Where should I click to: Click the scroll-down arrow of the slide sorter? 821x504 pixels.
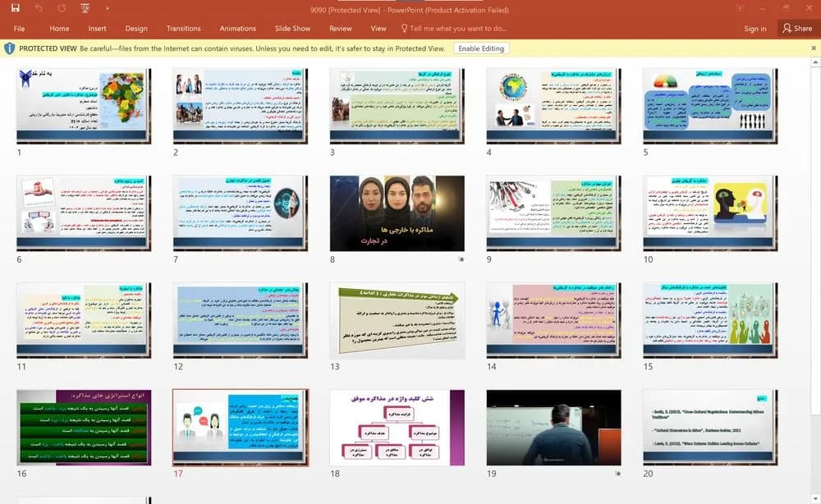(x=815, y=498)
